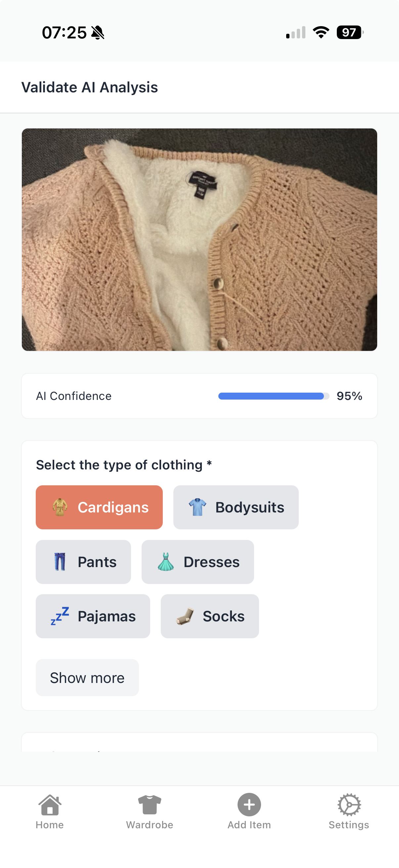The height and width of the screenshot is (868, 399).
Task: Choose Bodysuits as clothing type
Action: 236,507
